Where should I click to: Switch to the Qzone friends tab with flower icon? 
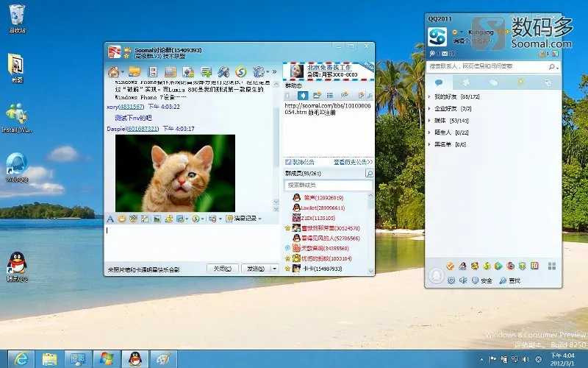[x=466, y=82]
